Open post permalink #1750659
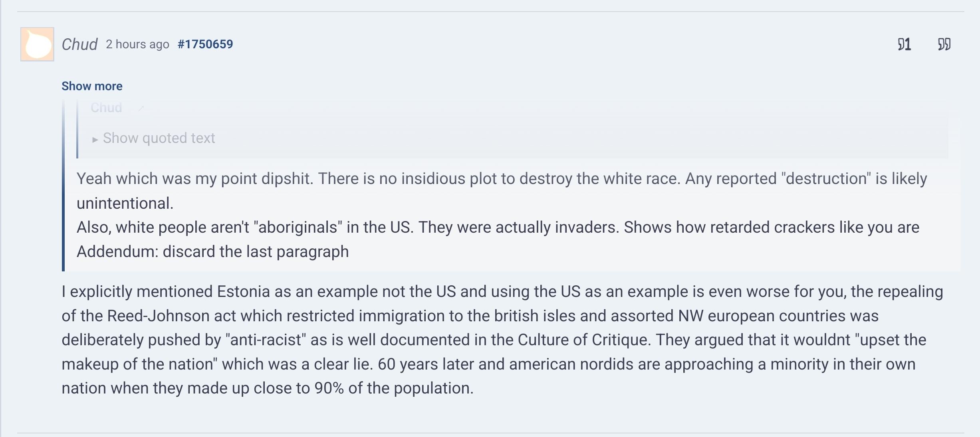Screen dimensions: 980x437 (x=205, y=44)
